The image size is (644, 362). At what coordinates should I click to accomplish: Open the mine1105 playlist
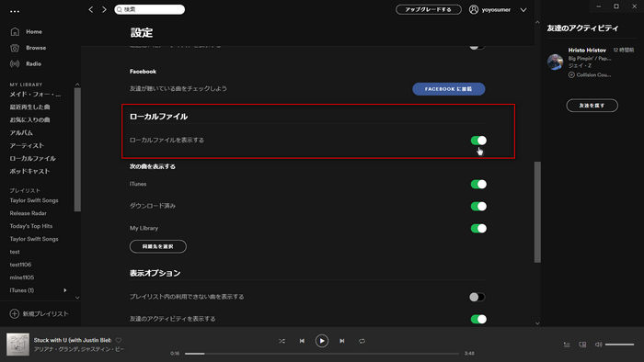(x=22, y=277)
